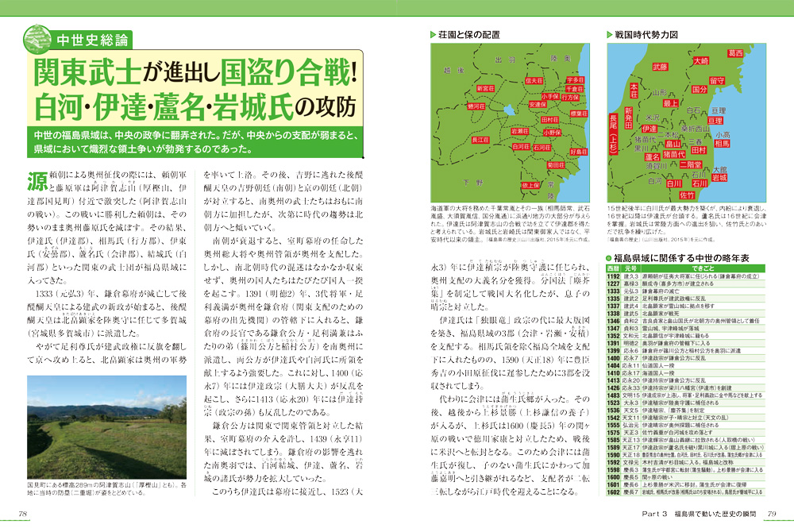Click the 小野保 map label

coord(552,132)
